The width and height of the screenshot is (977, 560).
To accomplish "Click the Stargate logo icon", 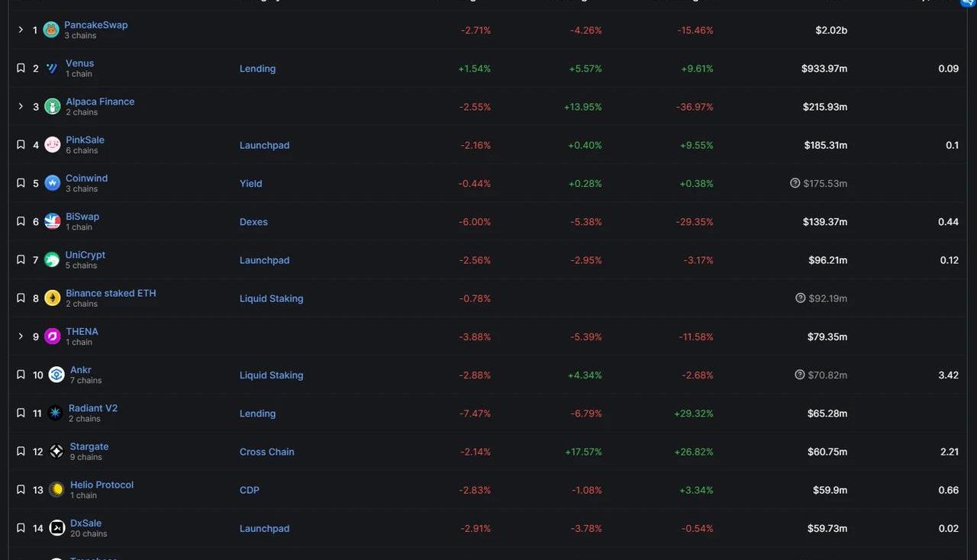I will [x=56, y=452].
